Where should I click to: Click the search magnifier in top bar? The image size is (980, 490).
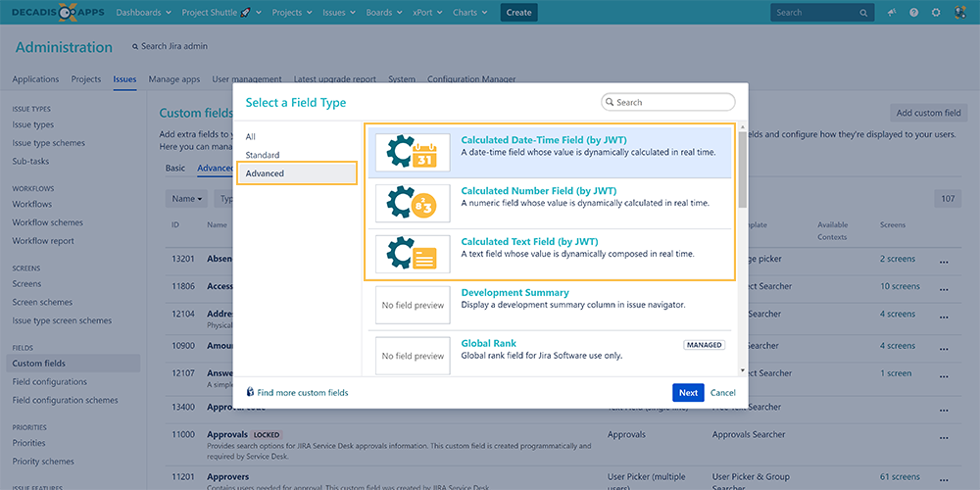tap(863, 13)
